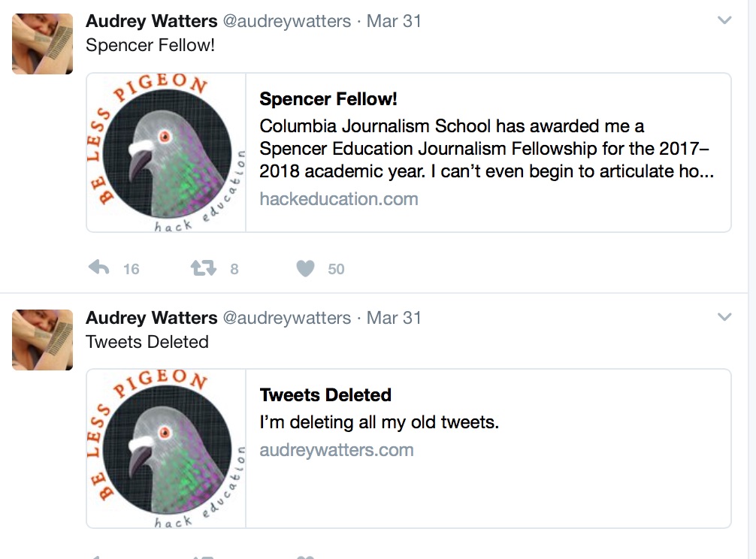This screenshot has height=559, width=756.
Task: Open the Mar 31 timestamp of the Tweets Deleted tweet
Action: click(394, 318)
